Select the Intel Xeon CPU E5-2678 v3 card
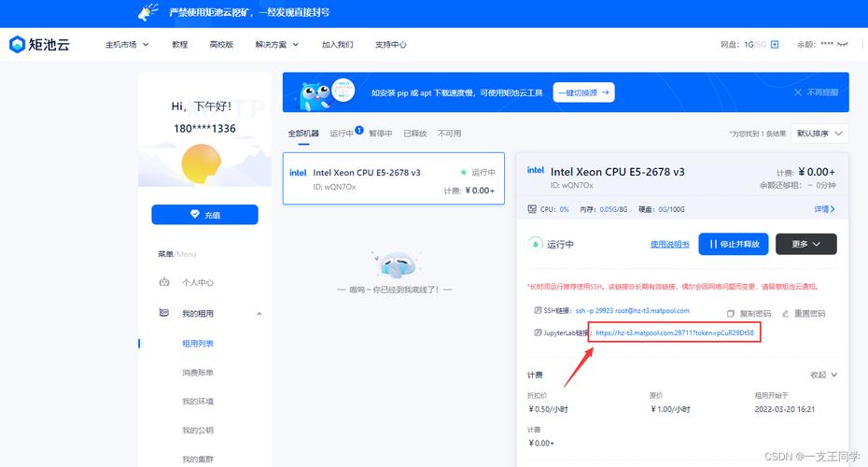Viewport: 868px width, 467px height. [x=394, y=178]
